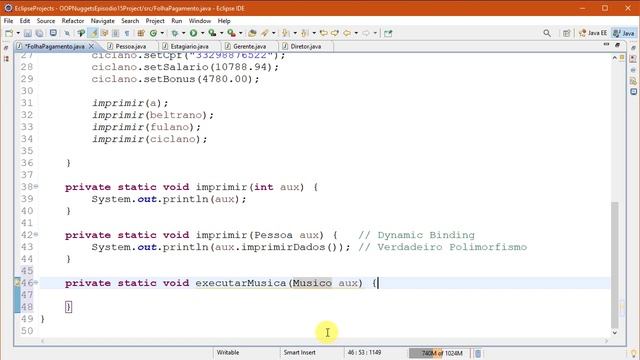Switch to the Java perspective
This screenshot has width=640, height=360.
click(624, 33)
